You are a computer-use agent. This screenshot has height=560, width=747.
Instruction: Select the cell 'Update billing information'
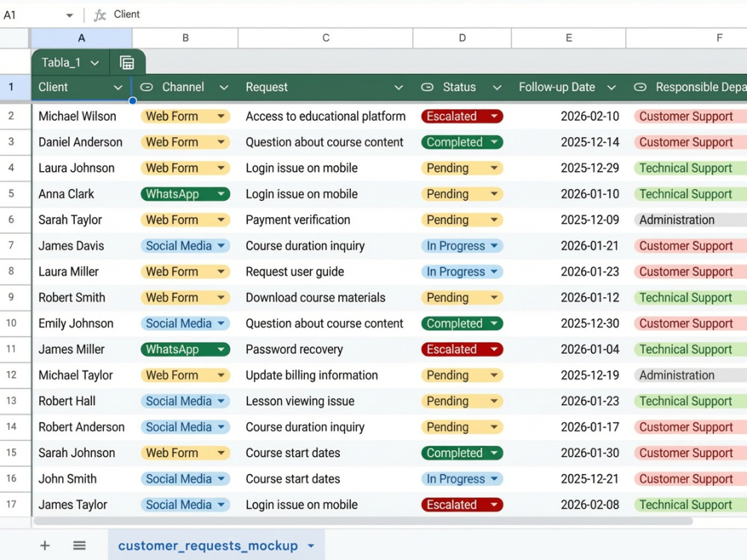[326, 376]
